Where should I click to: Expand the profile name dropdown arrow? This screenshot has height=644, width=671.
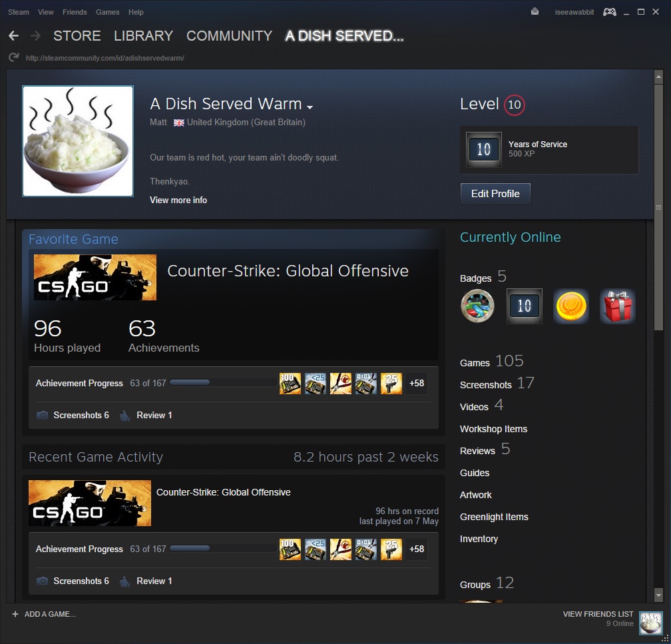310,107
